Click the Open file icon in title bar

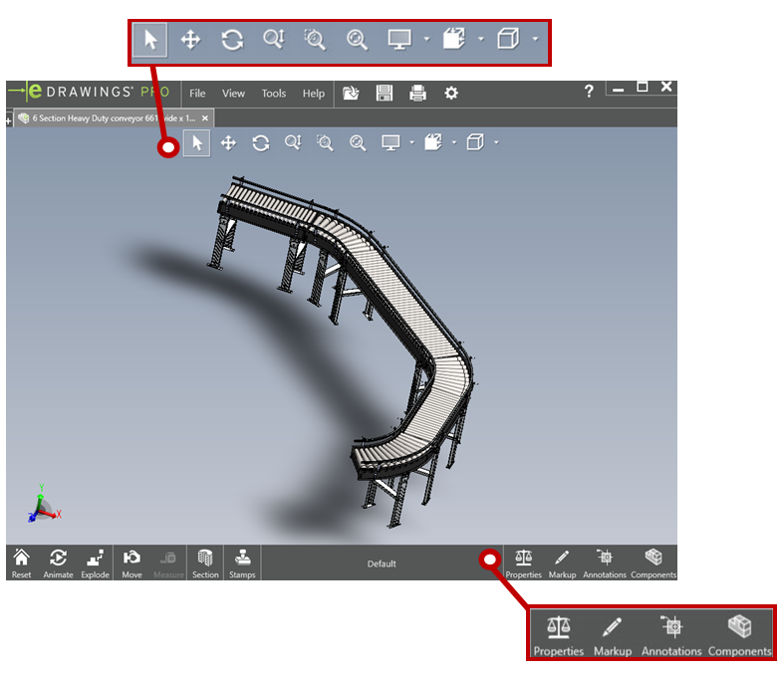pos(351,93)
